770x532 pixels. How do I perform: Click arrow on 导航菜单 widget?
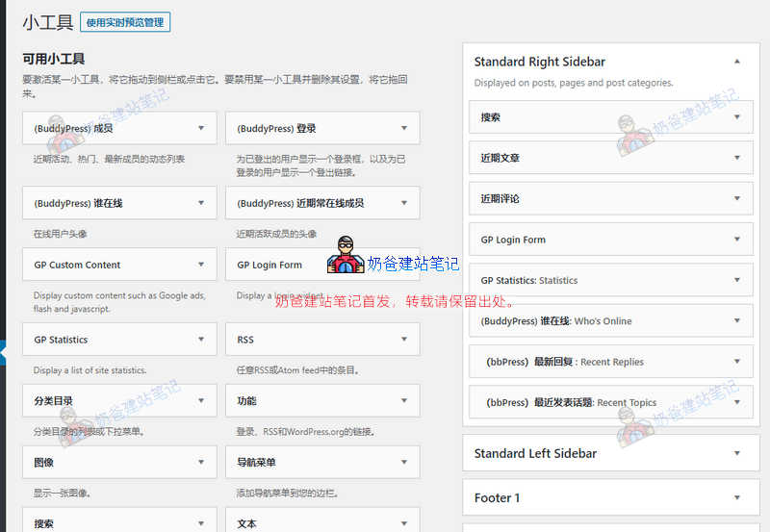coord(403,463)
